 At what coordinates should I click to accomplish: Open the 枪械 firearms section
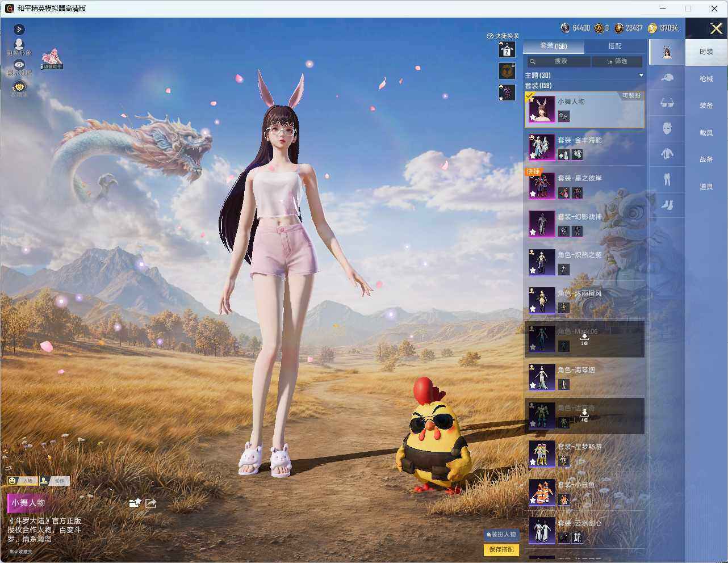point(706,79)
